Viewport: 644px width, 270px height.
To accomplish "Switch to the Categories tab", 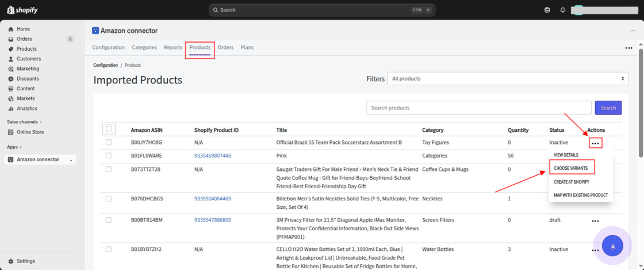I will point(144,47).
